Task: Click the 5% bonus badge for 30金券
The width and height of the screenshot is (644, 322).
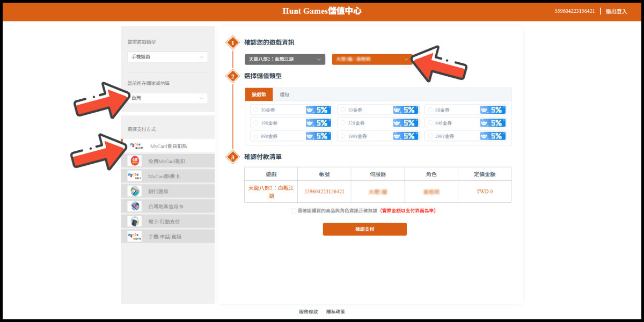Action: pyautogui.click(x=318, y=109)
